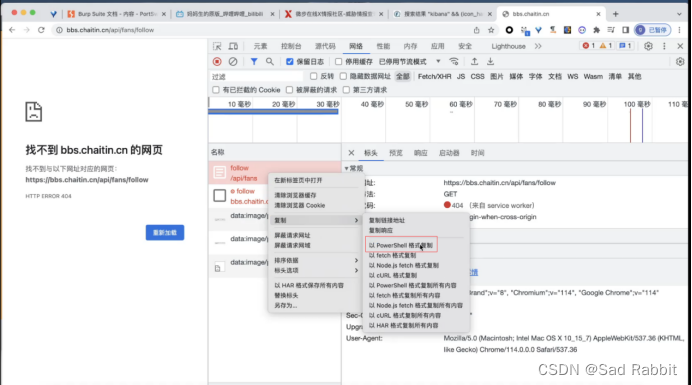Viewport: 692px width, 385px height.
Task: Check the third-party requests checkbox
Action: click(346, 90)
